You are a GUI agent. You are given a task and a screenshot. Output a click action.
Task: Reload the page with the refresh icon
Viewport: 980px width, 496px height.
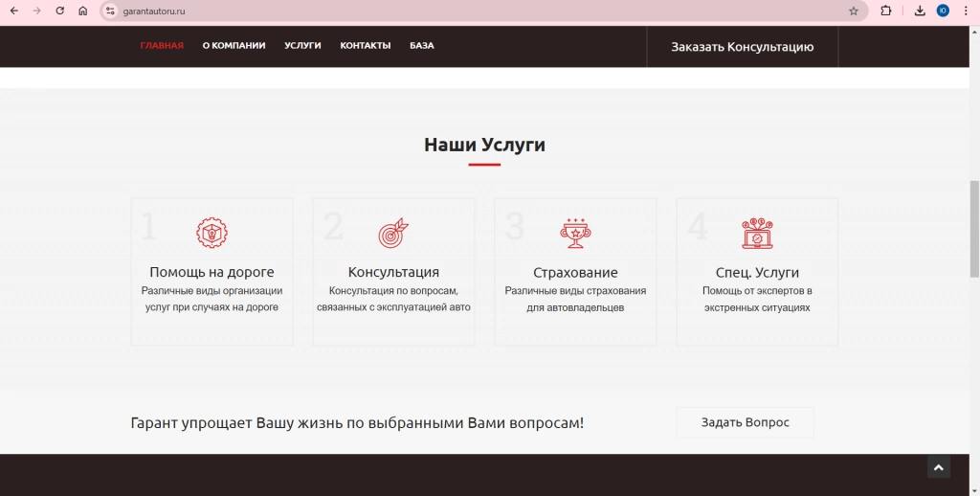(x=60, y=11)
